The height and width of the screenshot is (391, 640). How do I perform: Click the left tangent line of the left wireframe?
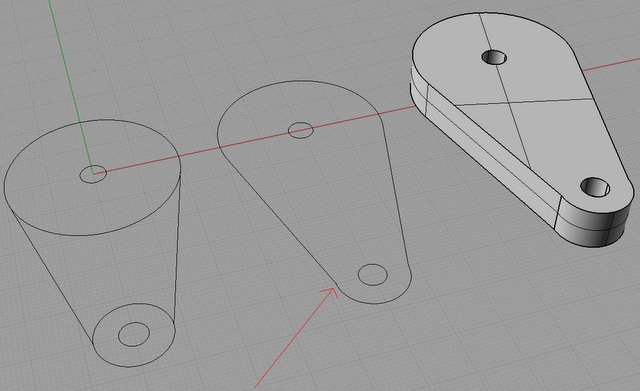(x=53, y=278)
